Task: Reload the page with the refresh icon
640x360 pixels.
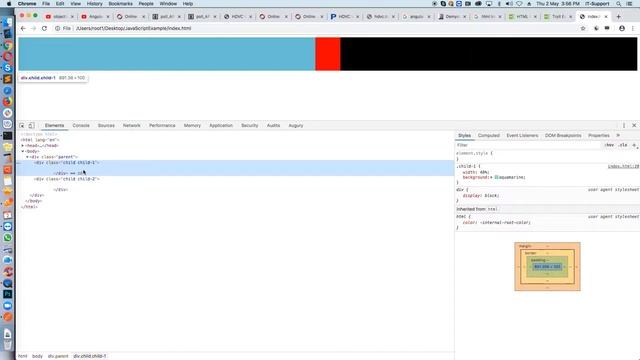Action: (x=44, y=28)
